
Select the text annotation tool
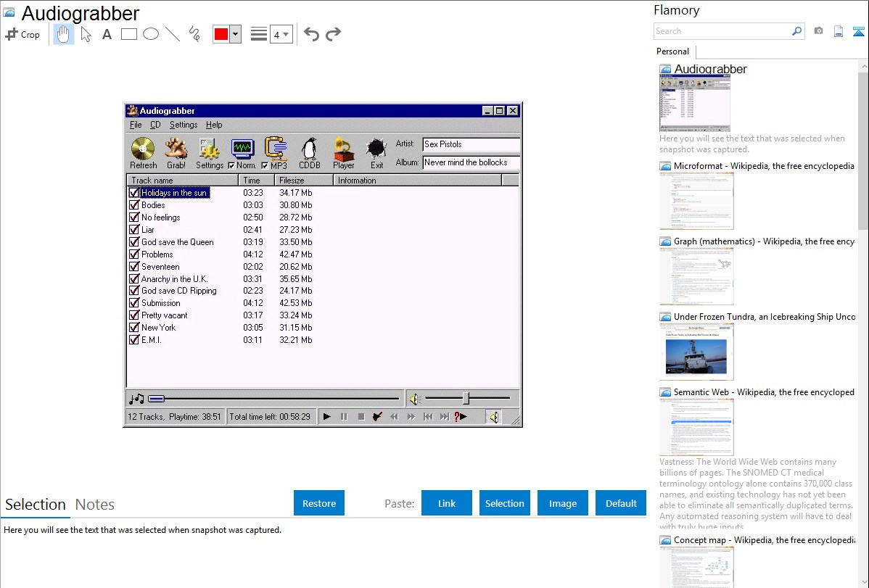pyautogui.click(x=107, y=34)
